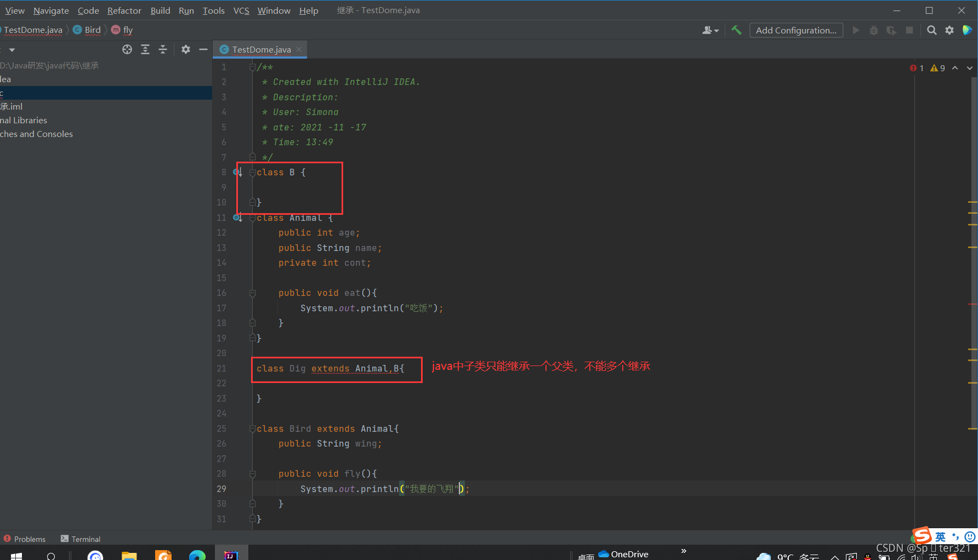The width and height of the screenshot is (978, 560).
Task: Click the fly method breadcrumb
Action: point(122,30)
